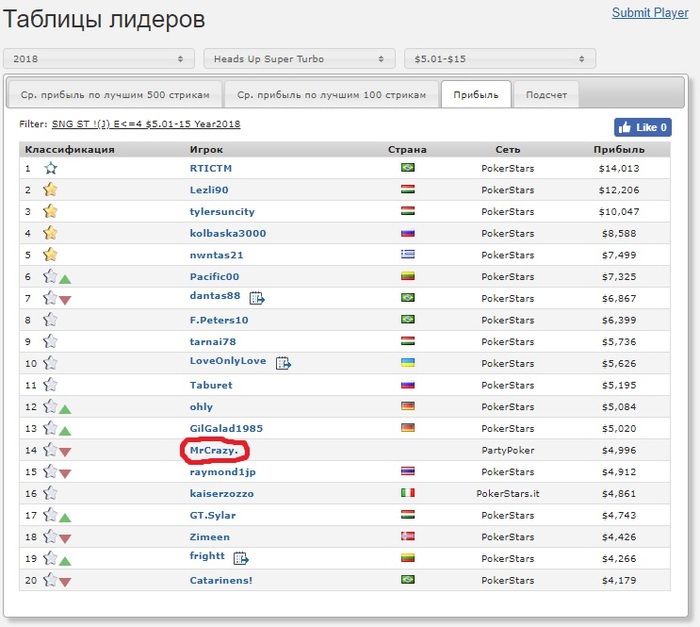The height and width of the screenshot is (627, 700).
Task: Click the red down arrow in MrCrazy. row
Action: [65, 453]
